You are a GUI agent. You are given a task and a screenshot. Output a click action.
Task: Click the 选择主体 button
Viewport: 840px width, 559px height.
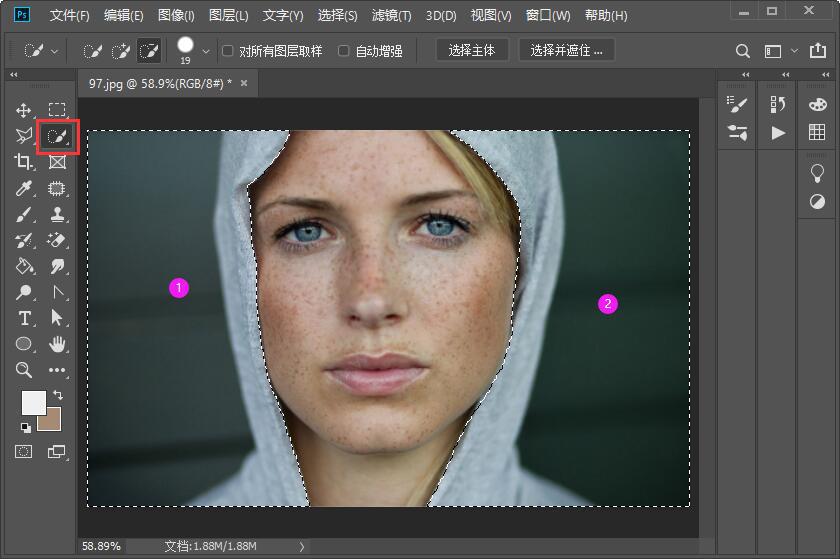coord(472,50)
